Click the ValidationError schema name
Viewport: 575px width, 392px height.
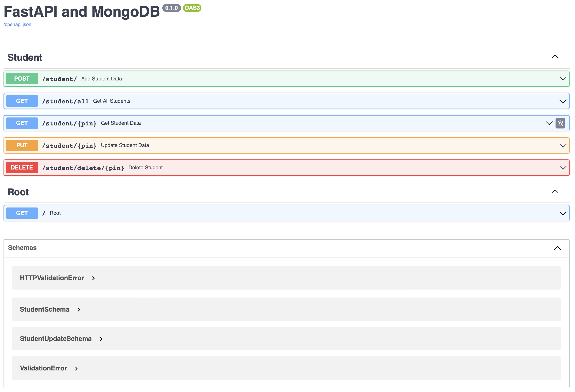click(44, 368)
